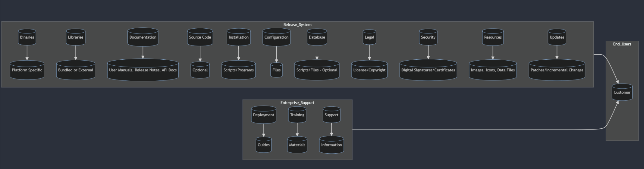Image resolution: width=644 pixels, height=169 pixels.
Task: Select the Configuration node
Action: 276,37
